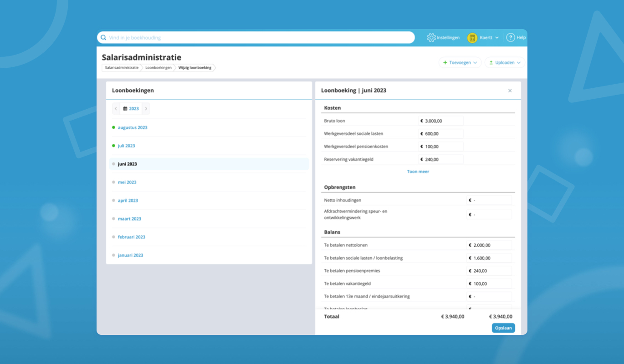Click the Help question mark icon

click(511, 38)
